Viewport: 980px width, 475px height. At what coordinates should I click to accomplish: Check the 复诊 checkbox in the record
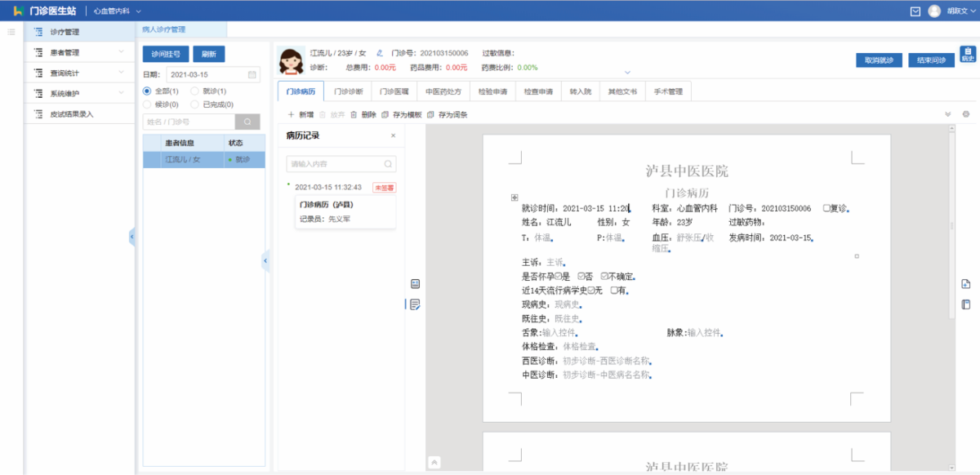827,208
